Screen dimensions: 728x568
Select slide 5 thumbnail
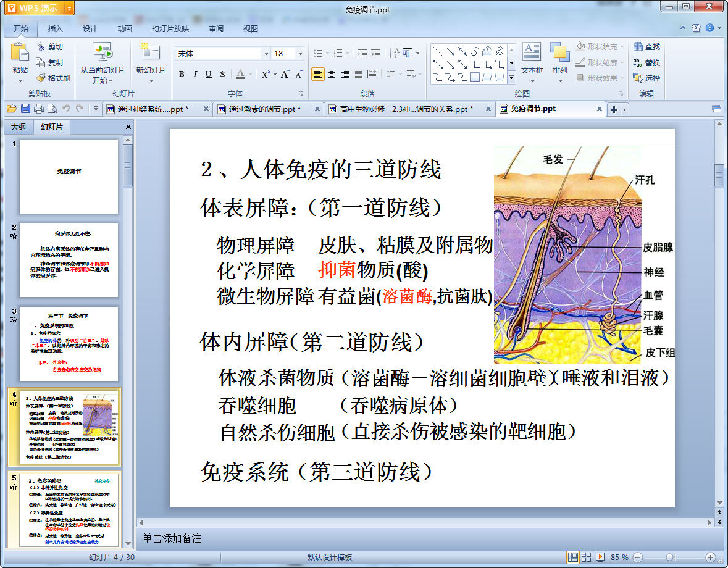click(69, 510)
